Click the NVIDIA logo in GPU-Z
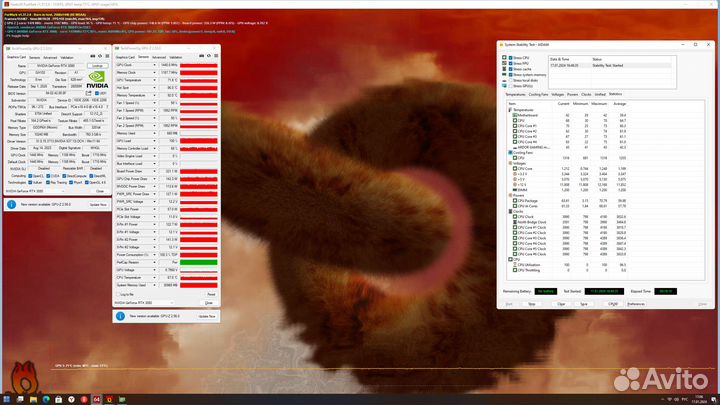 pyautogui.click(x=98, y=79)
